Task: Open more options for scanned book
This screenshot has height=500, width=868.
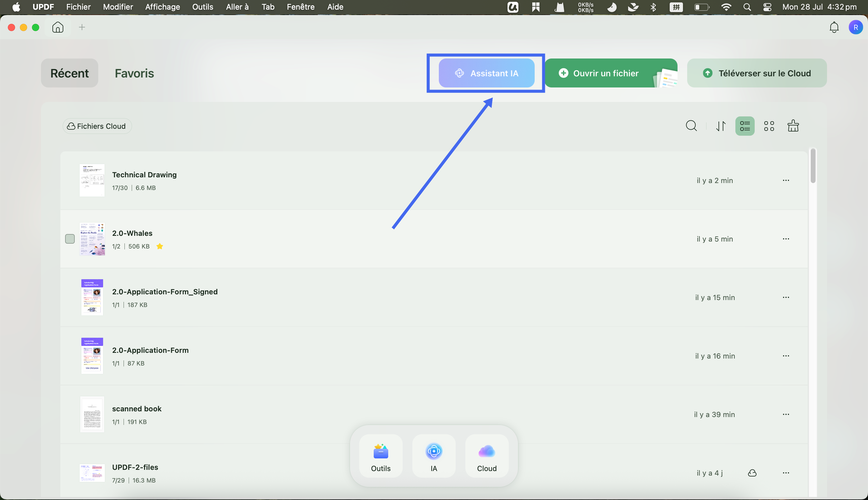Action: point(786,414)
